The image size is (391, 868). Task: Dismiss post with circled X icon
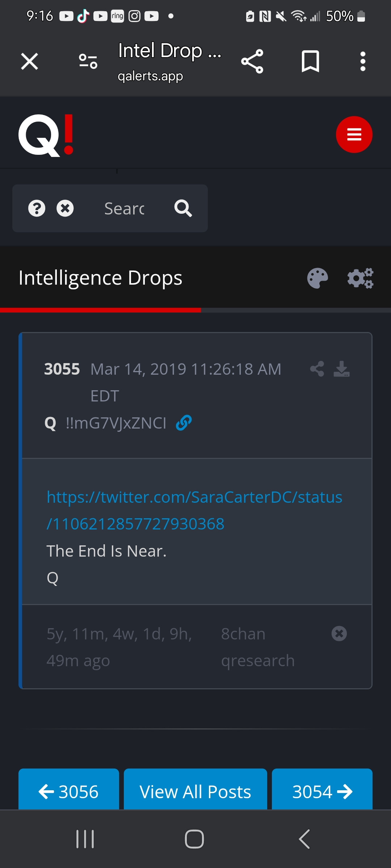coord(339,634)
